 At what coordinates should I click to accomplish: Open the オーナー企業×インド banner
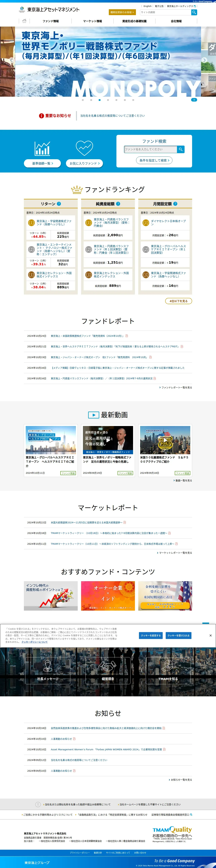(108, 596)
